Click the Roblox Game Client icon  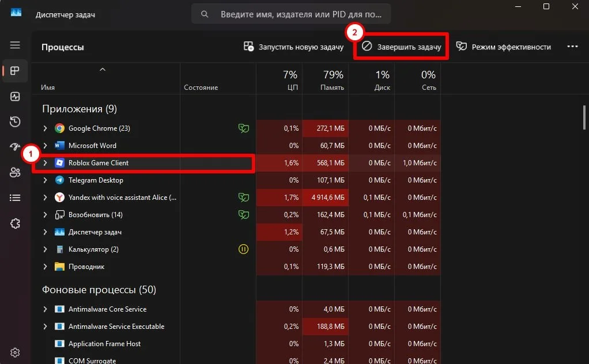click(x=59, y=163)
